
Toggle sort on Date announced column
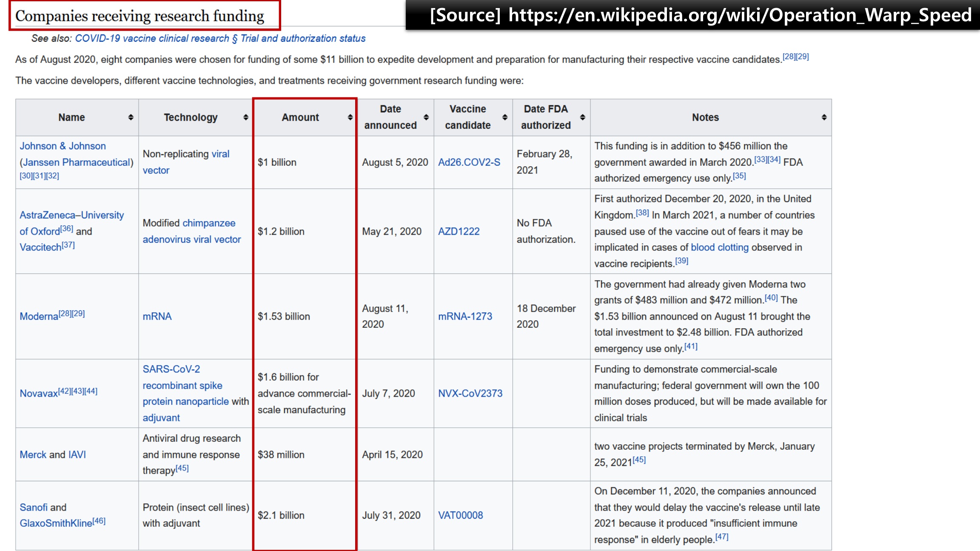click(426, 117)
